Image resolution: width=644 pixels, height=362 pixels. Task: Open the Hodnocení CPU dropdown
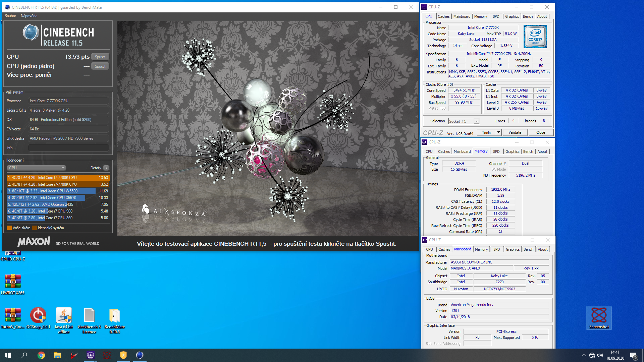[36, 168]
